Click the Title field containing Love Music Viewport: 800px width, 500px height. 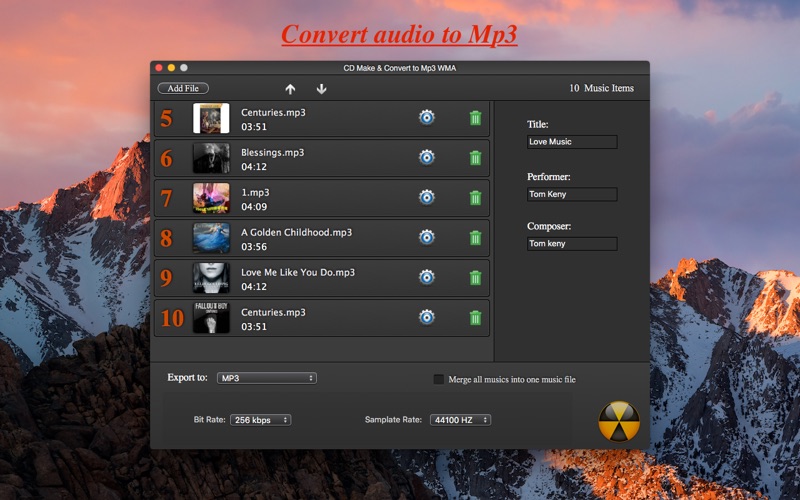click(x=572, y=142)
